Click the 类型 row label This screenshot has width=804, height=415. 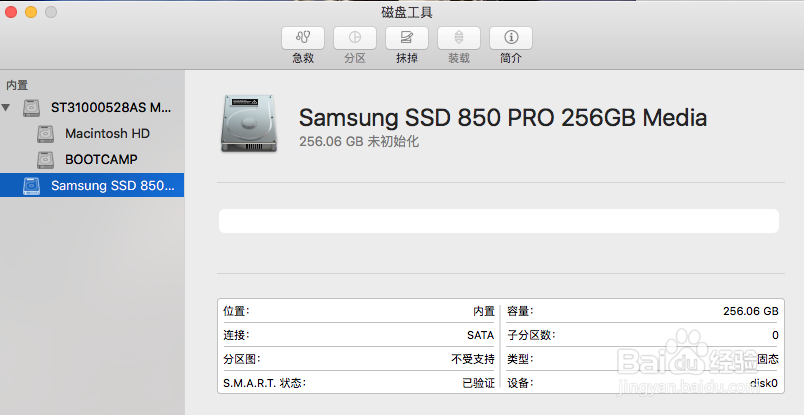[520, 359]
